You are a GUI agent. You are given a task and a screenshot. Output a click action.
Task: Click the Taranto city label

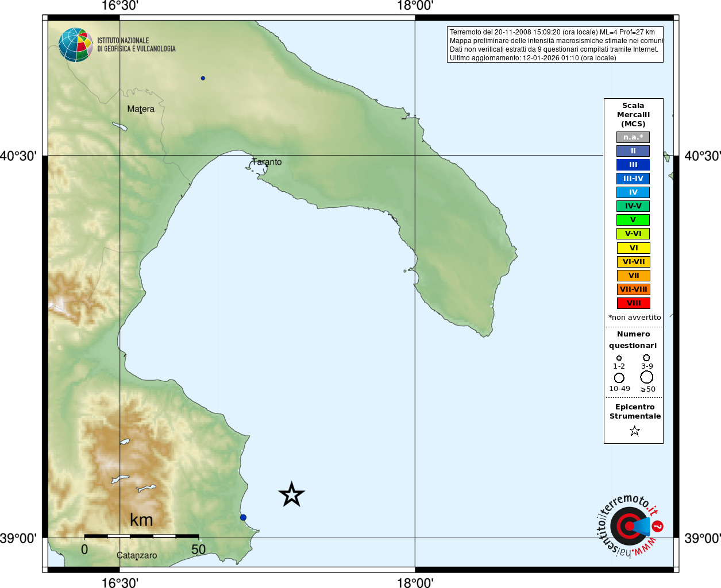(x=267, y=162)
